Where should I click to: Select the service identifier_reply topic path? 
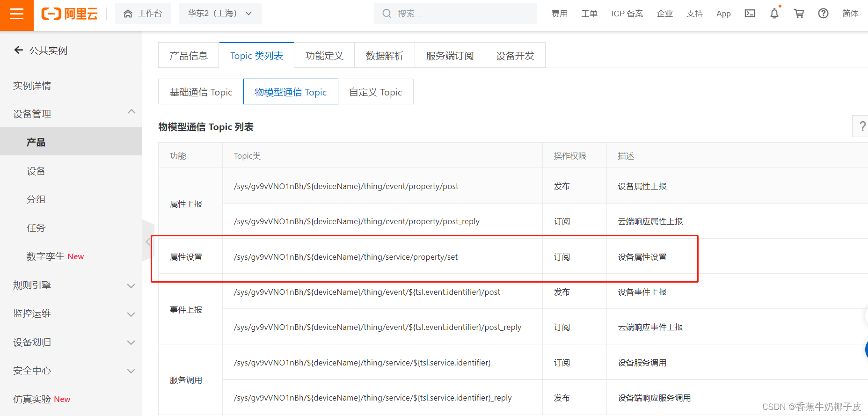(x=372, y=398)
